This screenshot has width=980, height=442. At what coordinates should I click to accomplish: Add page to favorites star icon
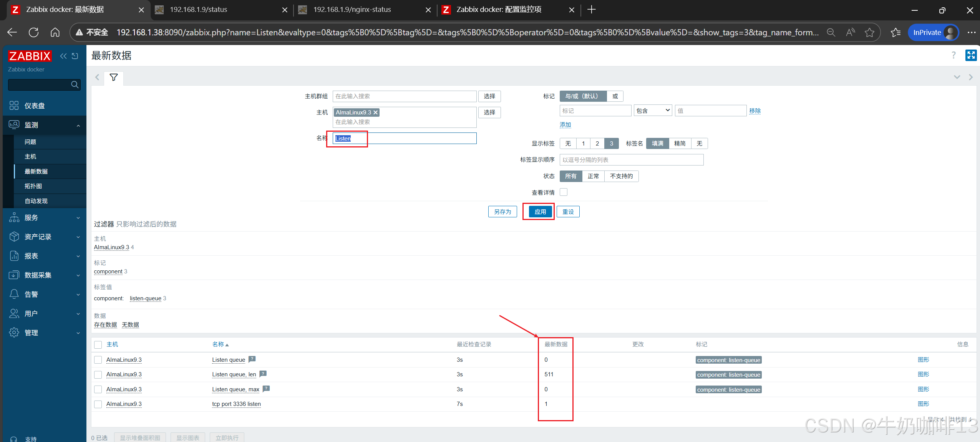pyautogui.click(x=869, y=33)
